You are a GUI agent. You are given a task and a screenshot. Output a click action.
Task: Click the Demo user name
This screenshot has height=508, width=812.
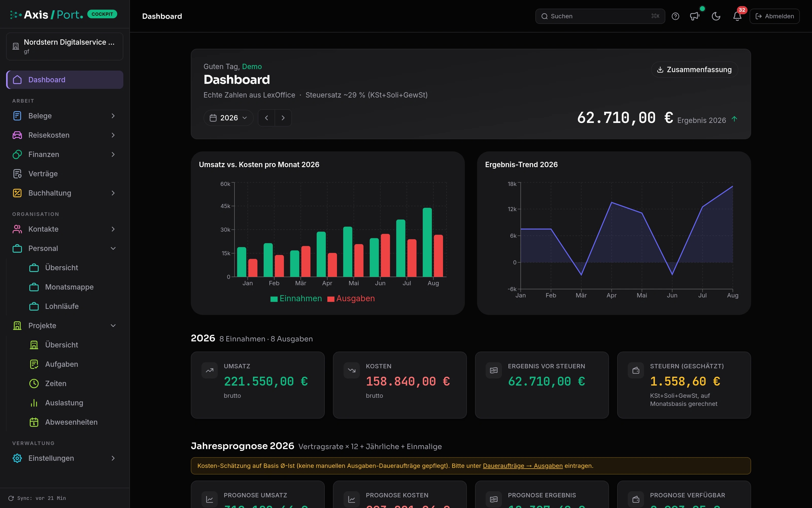[x=252, y=67]
